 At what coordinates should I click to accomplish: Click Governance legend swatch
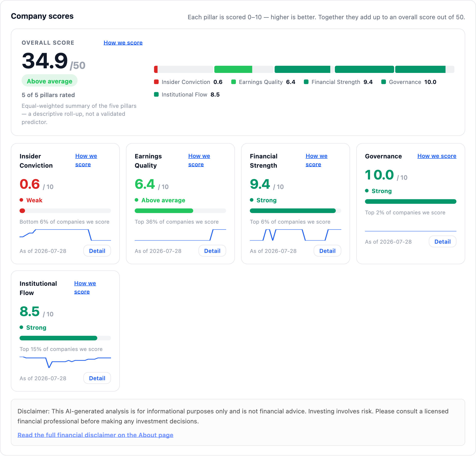[384, 82]
